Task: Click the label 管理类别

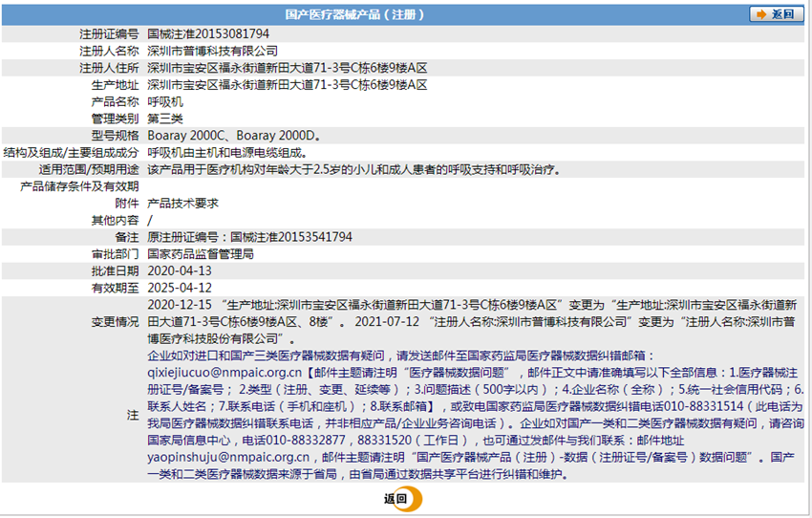Action: [116, 119]
